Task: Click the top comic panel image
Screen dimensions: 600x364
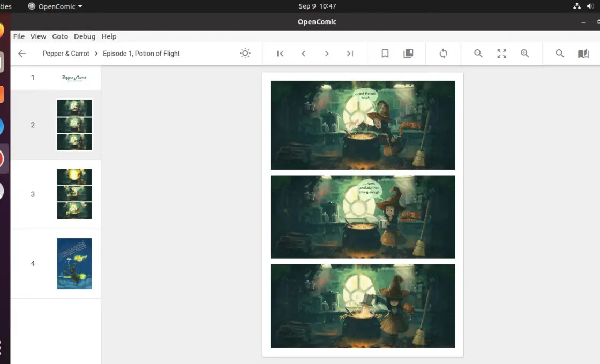Action: tap(363, 125)
